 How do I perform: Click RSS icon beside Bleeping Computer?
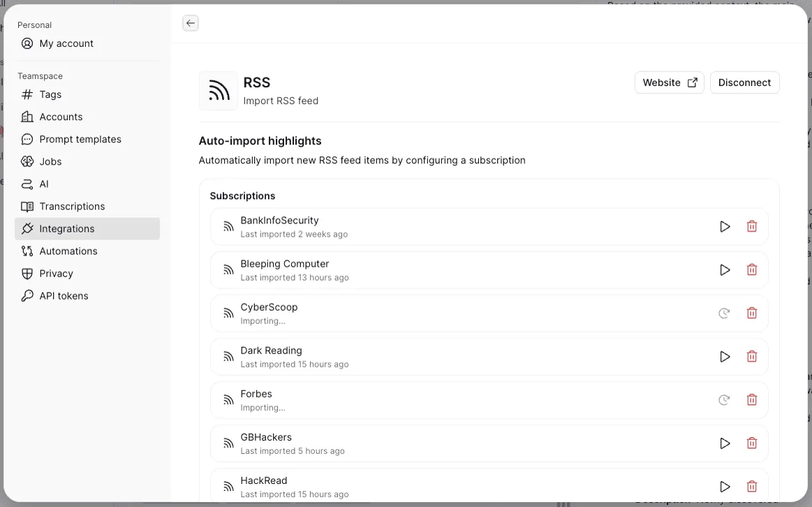click(228, 270)
